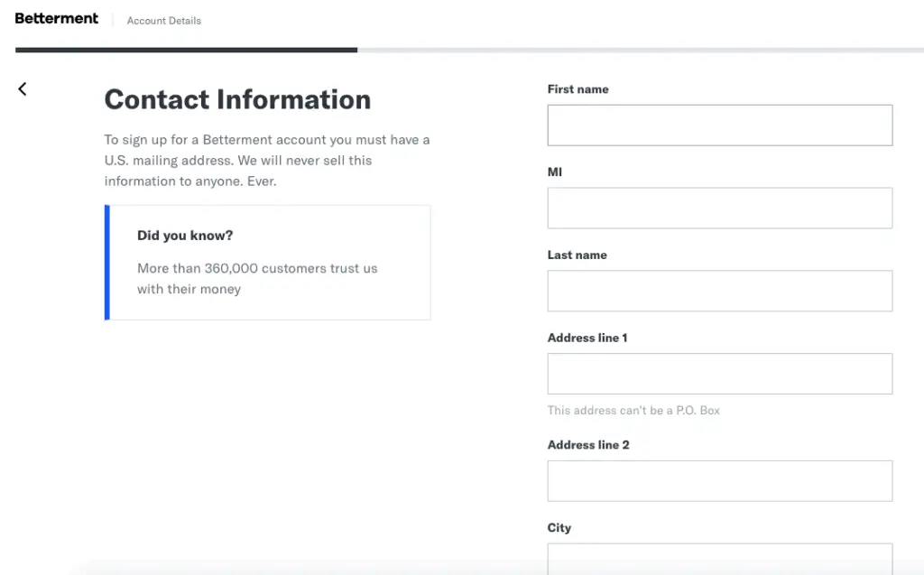The image size is (924, 575).
Task: Click the MI field label
Action: coord(554,172)
